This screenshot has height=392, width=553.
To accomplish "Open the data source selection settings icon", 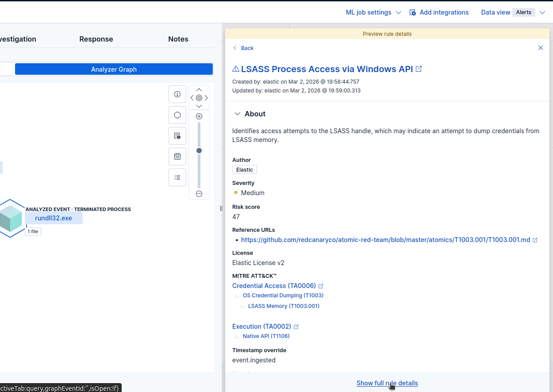I will point(177,136).
